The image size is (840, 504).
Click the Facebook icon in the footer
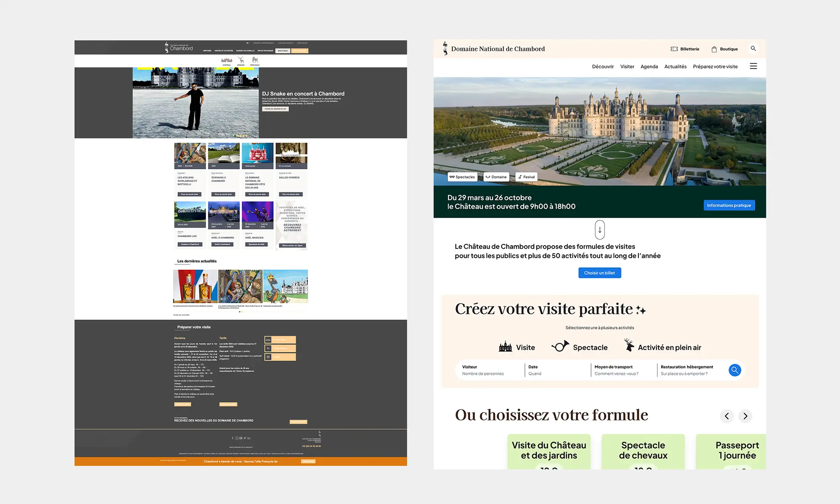point(233,438)
